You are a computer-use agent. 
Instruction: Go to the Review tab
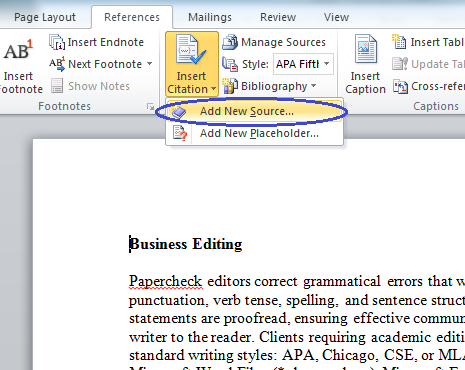[278, 17]
